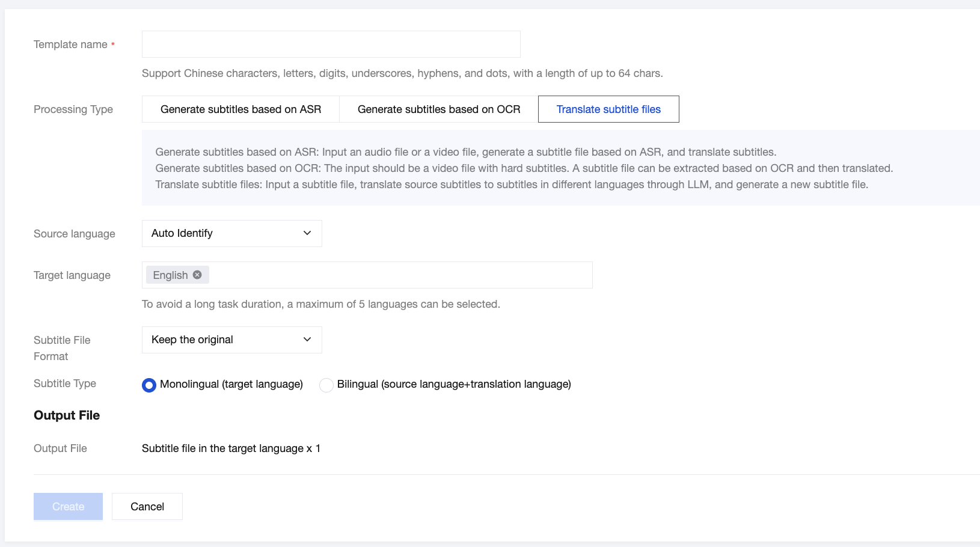Image resolution: width=980 pixels, height=547 pixels.
Task: Click the Cancel button
Action: point(147,507)
